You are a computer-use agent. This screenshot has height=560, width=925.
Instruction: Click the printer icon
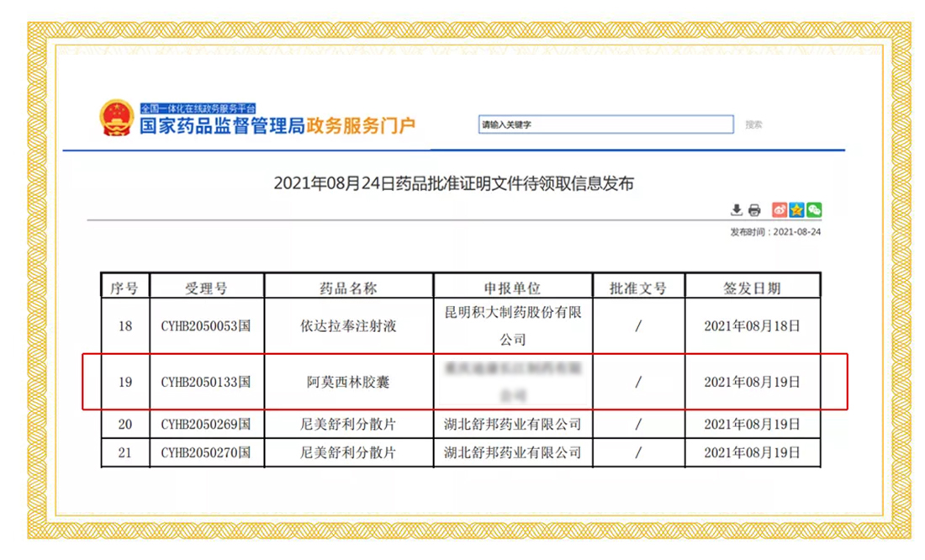(x=754, y=210)
